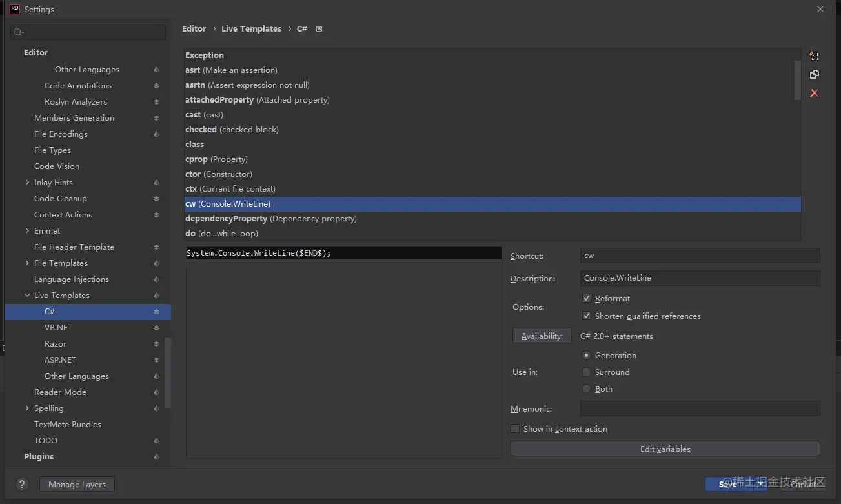The height and width of the screenshot is (504, 841).
Task: Click layer icon beside TODO
Action: coord(156,441)
